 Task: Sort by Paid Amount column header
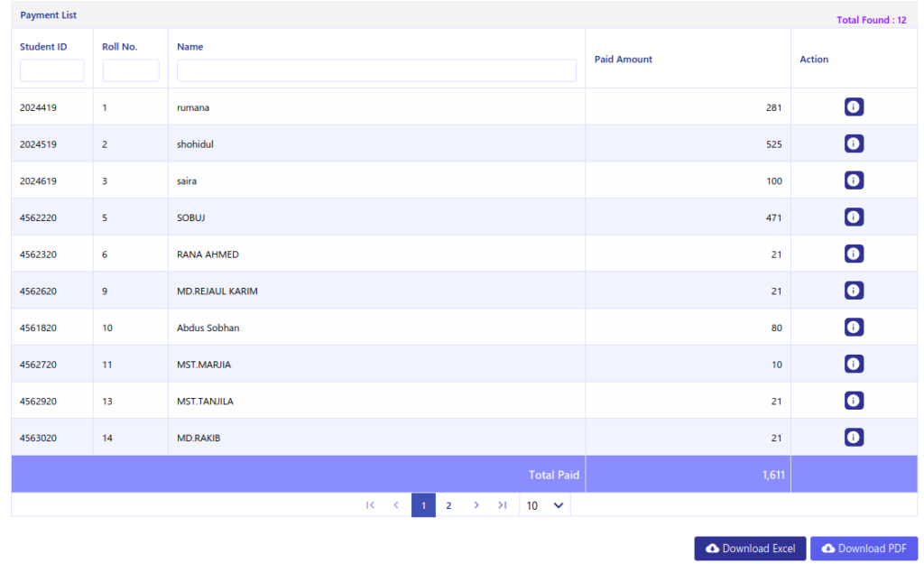[x=623, y=59]
